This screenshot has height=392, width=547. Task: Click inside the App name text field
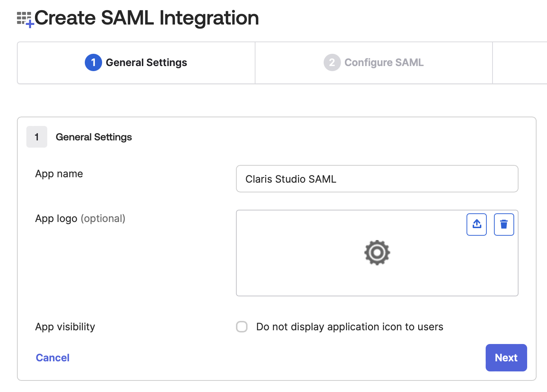click(x=377, y=179)
